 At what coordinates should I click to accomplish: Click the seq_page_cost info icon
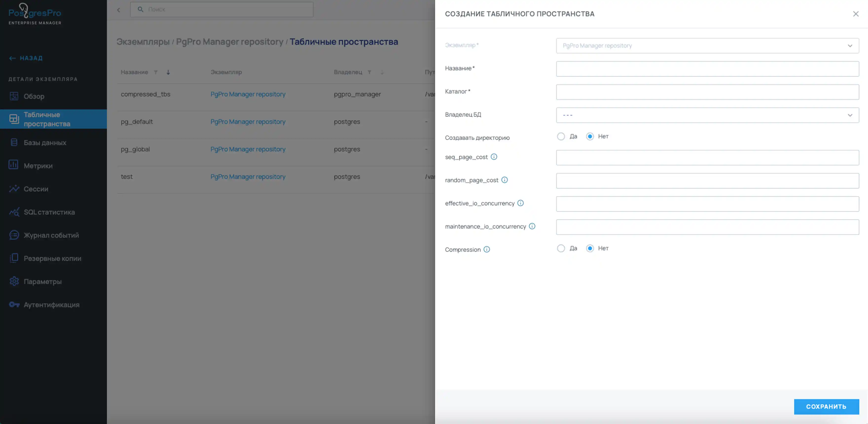[x=494, y=157]
